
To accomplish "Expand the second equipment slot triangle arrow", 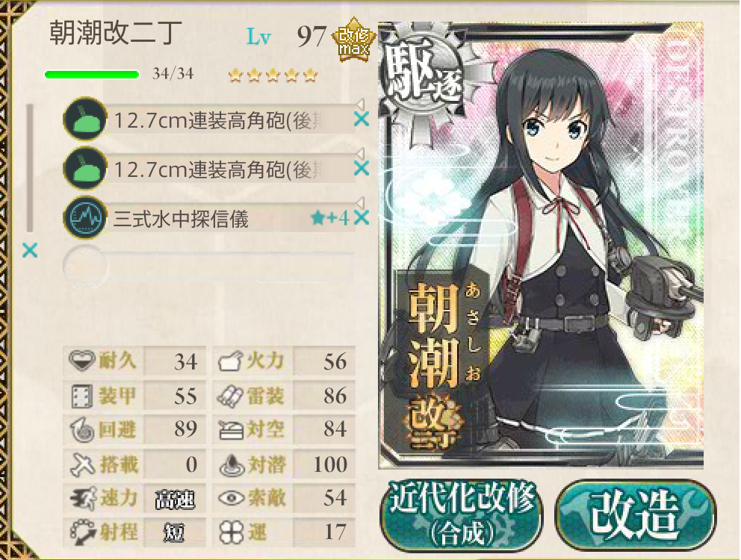I will click(x=360, y=153).
